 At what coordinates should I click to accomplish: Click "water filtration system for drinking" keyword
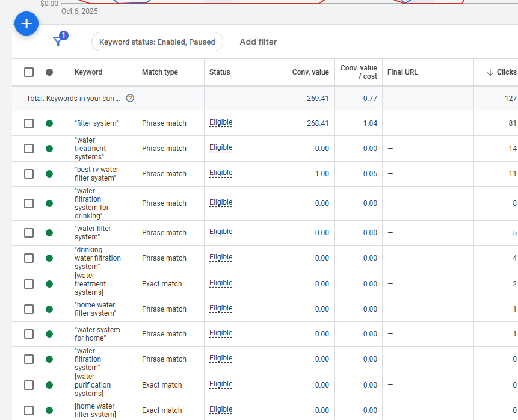92,203
